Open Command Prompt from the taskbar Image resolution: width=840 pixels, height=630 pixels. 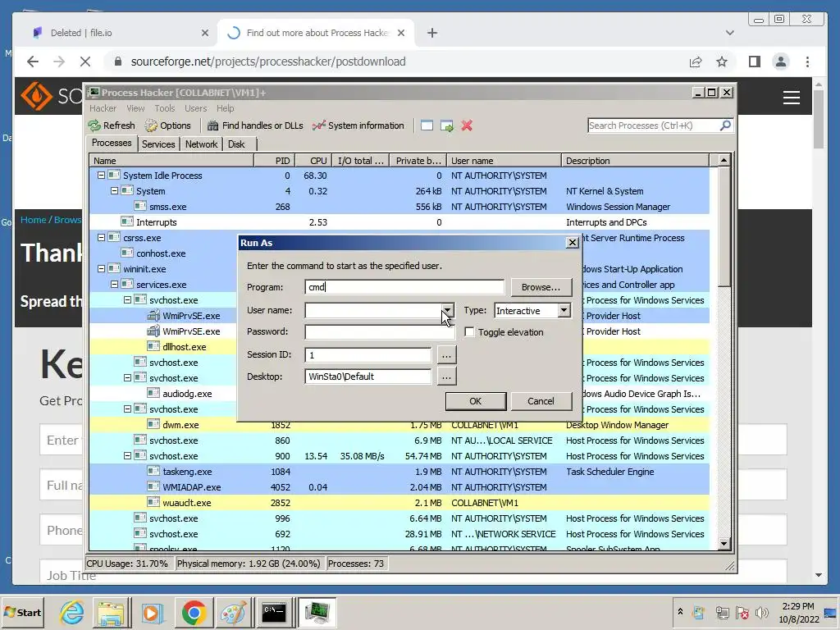(274, 612)
